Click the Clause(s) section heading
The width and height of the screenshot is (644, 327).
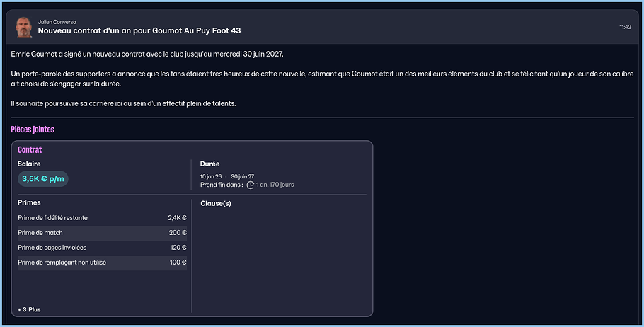pos(216,204)
